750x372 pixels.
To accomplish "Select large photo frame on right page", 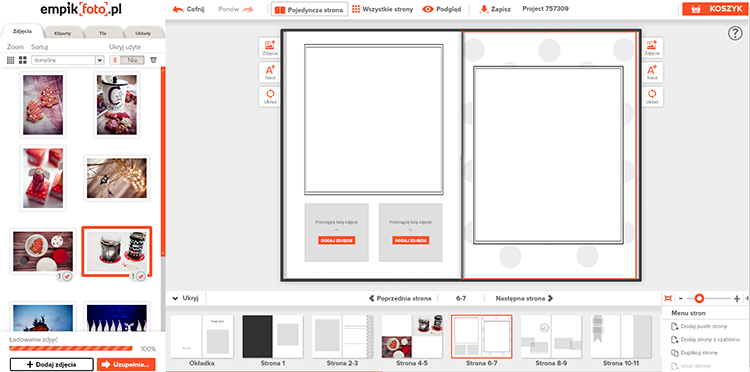I will [549, 155].
